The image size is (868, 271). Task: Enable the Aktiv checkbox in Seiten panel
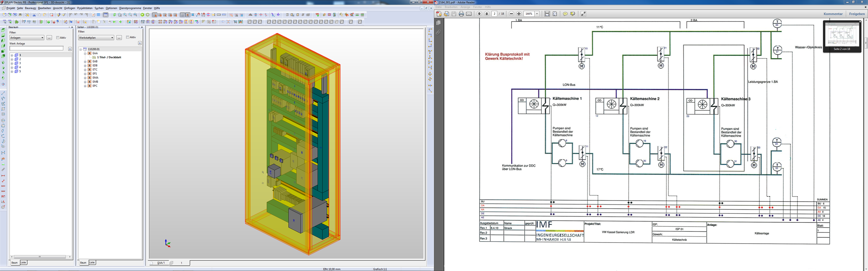point(127,37)
